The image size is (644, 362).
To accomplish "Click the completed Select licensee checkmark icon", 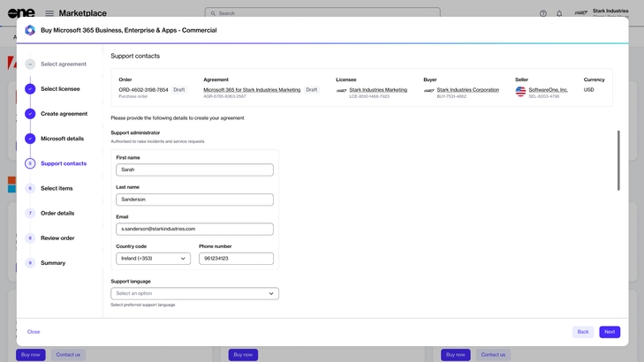I will (x=30, y=89).
